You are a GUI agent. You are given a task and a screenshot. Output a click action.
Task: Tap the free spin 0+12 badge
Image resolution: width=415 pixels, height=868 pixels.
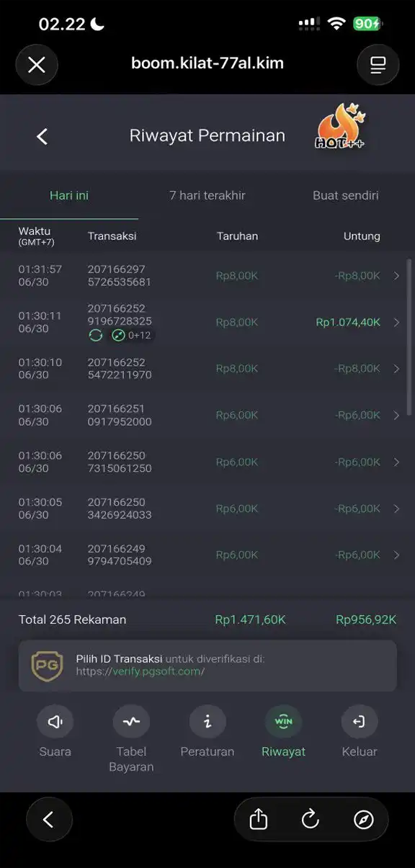[x=132, y=335]
